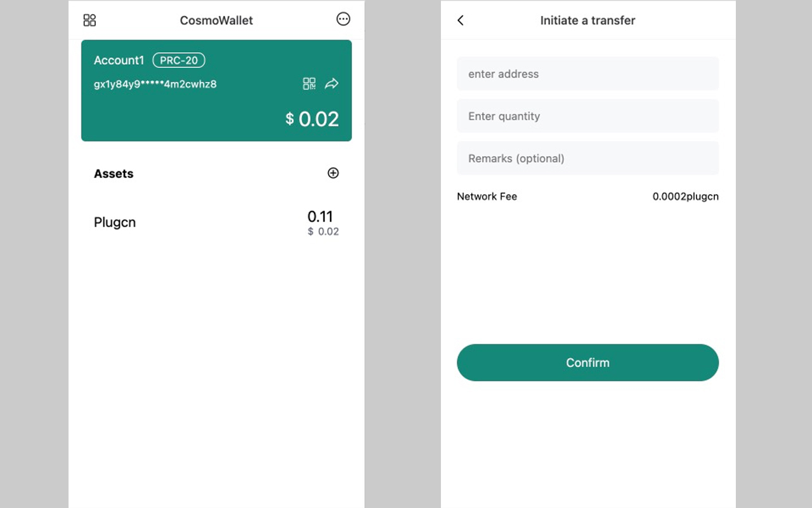Click the Network Fee label
Image resolution: width=812 pixels, height=508 pixels.
pyautogui.click(x=487, y=196)
